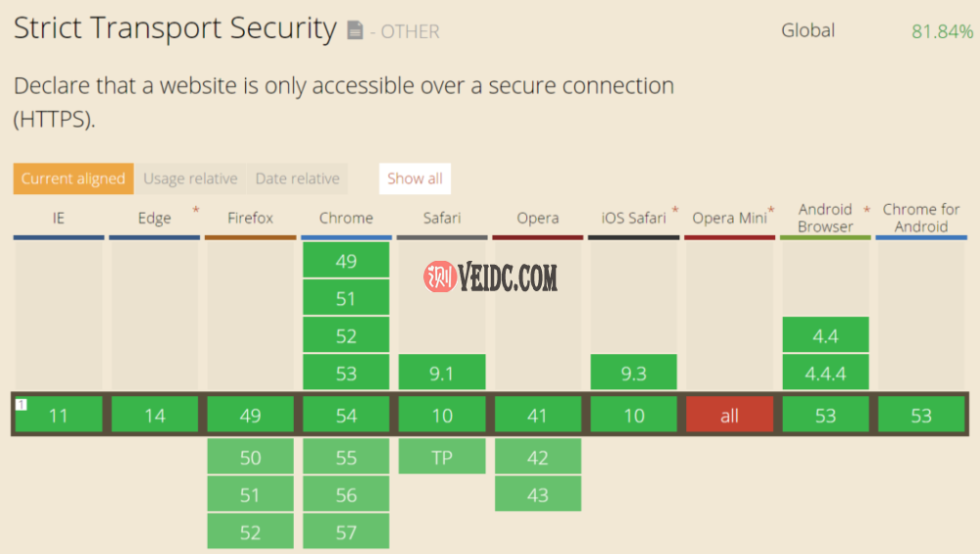Click the note marker on IE 11
This screenshot has width=980, height=554.
(x=21, y=404)
